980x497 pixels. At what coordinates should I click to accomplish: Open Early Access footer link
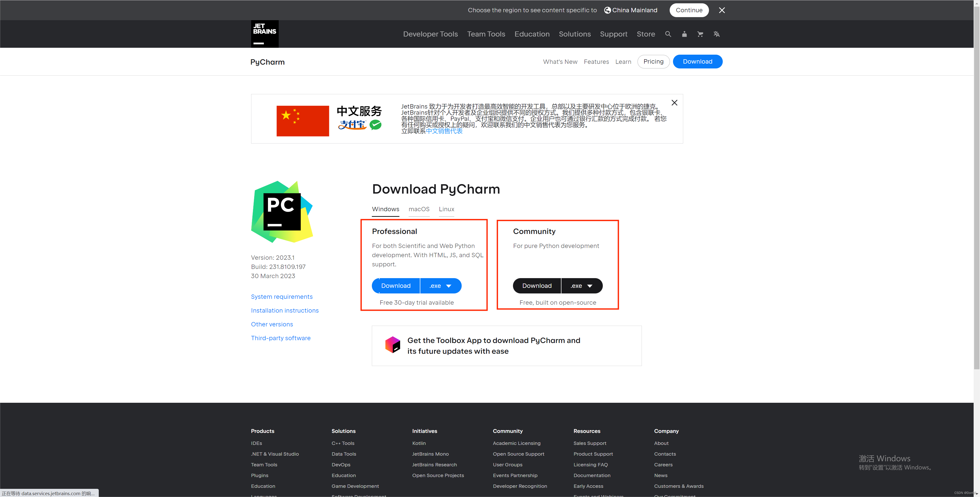588,486
